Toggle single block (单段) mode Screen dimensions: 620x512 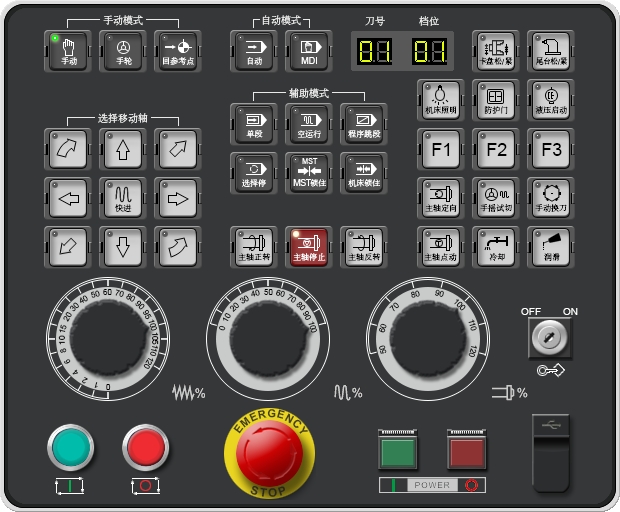[253, 124]
